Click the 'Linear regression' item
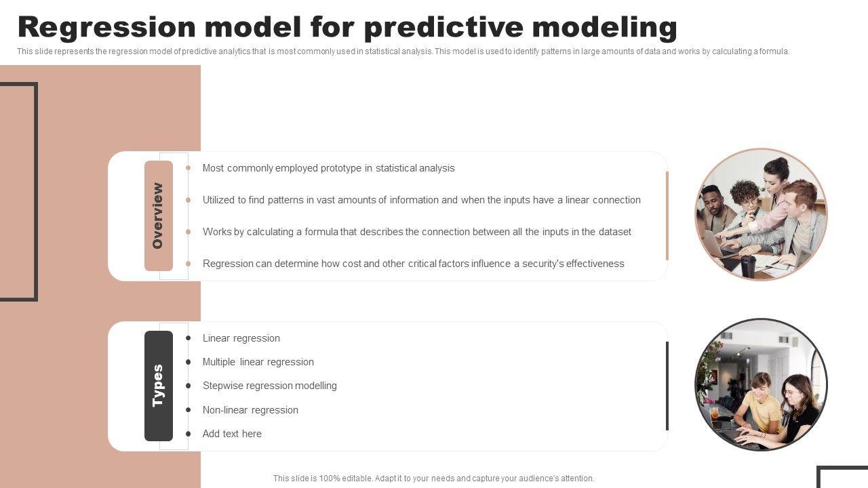This screenshot has width=868, height=488. (x=241, y=338)
